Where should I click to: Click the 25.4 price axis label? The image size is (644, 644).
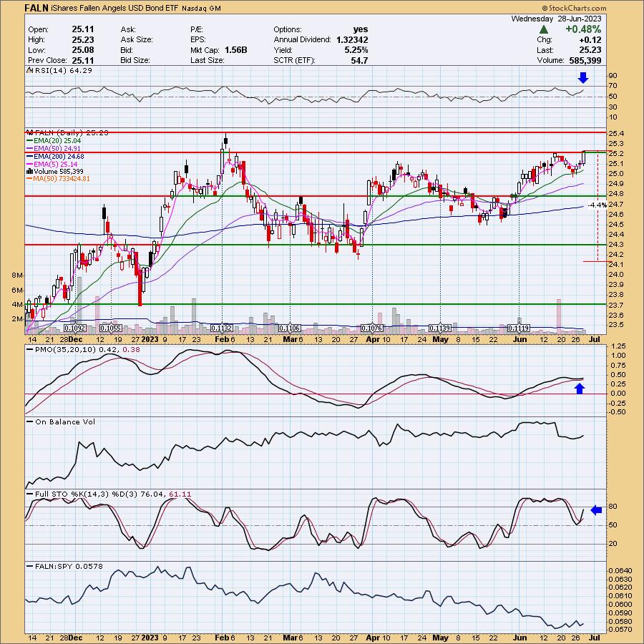click(x=617, y=134)
